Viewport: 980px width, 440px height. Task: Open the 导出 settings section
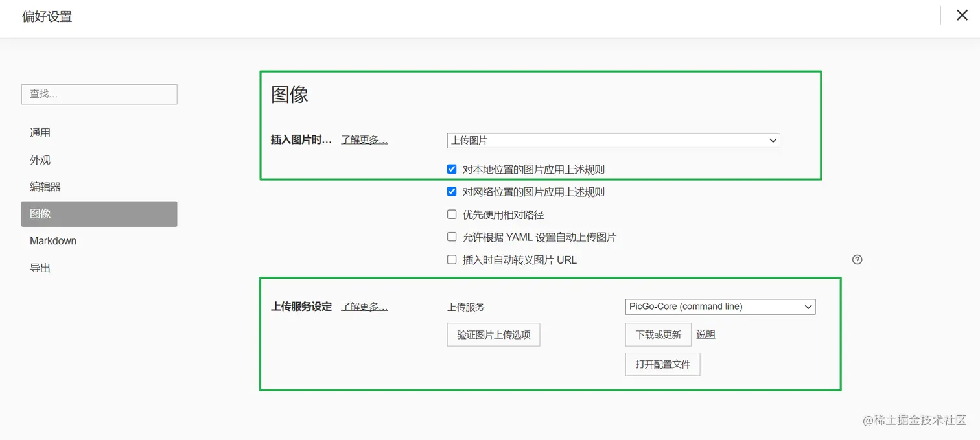[x=99, y=268]
